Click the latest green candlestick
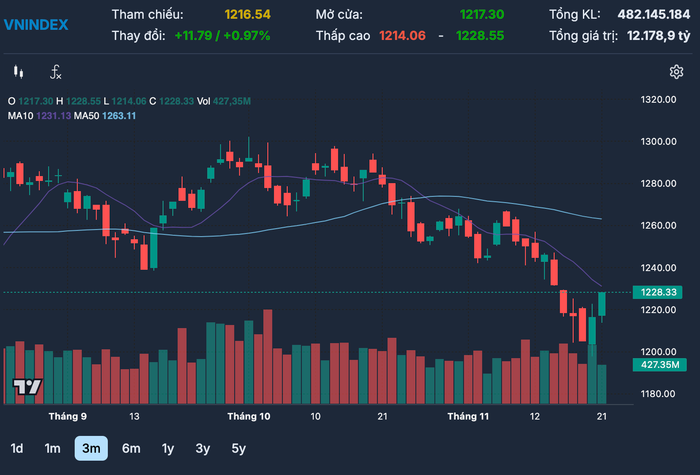700x475 pixels. point(602,304)
